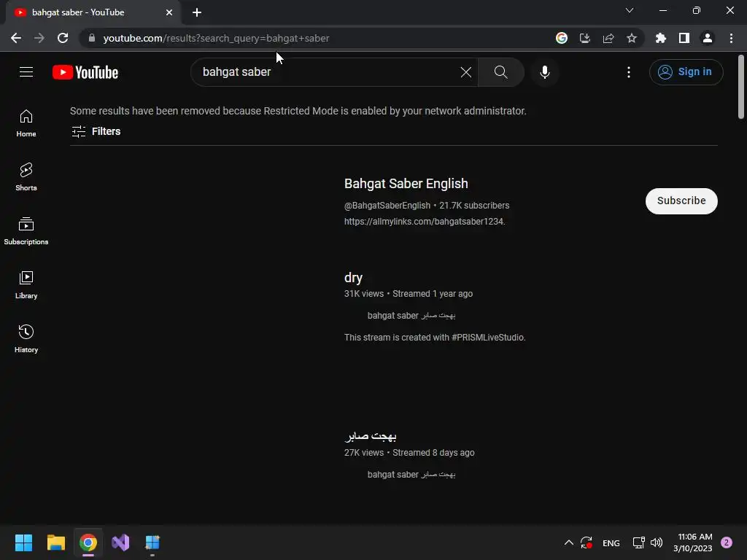Open clock showing 11:06 AM
Viewport: 747px width, 560px height.
(x=693, y=542)
